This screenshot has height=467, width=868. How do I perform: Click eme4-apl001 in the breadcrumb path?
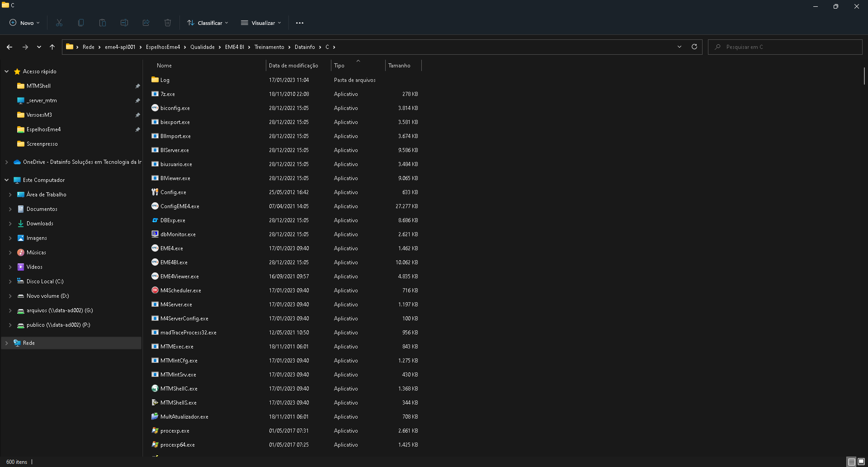[x=120, y=47]
